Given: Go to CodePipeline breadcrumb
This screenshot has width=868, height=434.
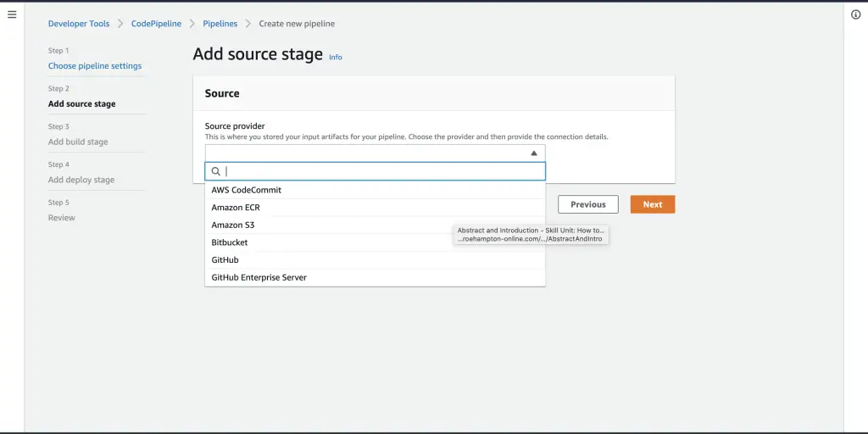Looking at the screenshot, I should pos(156,24).
